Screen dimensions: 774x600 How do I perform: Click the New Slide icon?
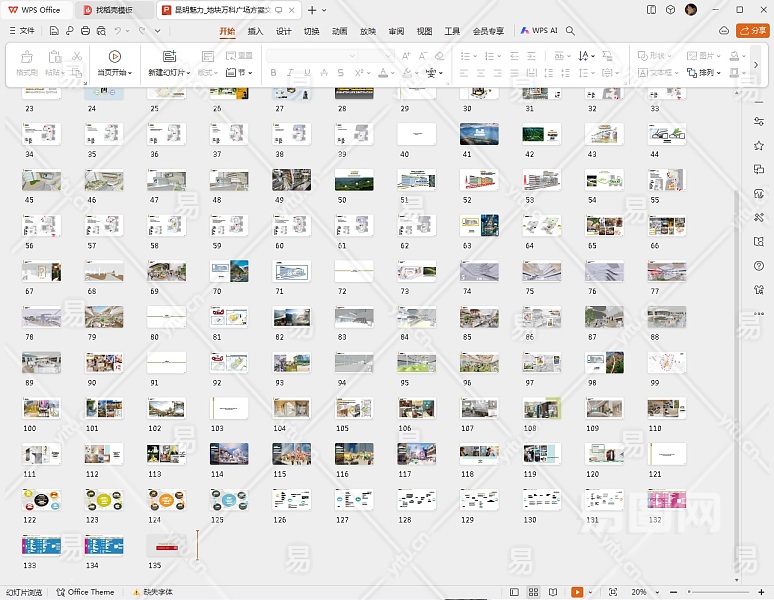pyautogui.click(x=169, y=57)
